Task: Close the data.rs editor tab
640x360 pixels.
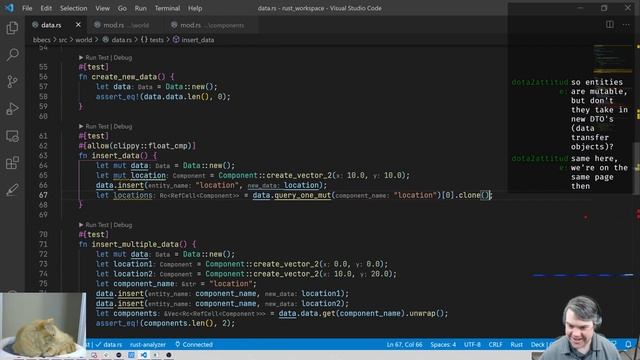Action: click(78, 25)
